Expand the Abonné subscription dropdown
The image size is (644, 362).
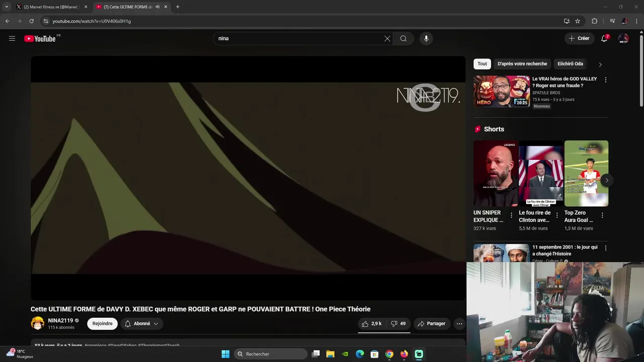coord(142,324)
